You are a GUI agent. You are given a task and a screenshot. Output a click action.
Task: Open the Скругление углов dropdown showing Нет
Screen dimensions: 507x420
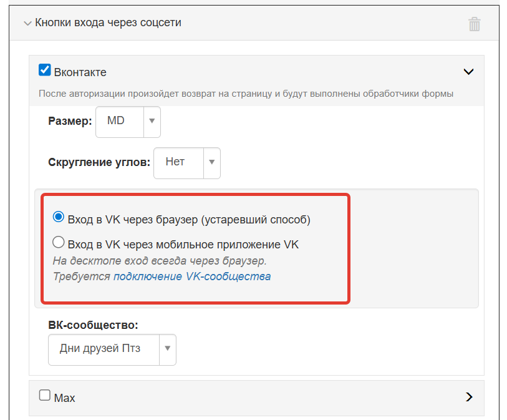pos(187,163)
